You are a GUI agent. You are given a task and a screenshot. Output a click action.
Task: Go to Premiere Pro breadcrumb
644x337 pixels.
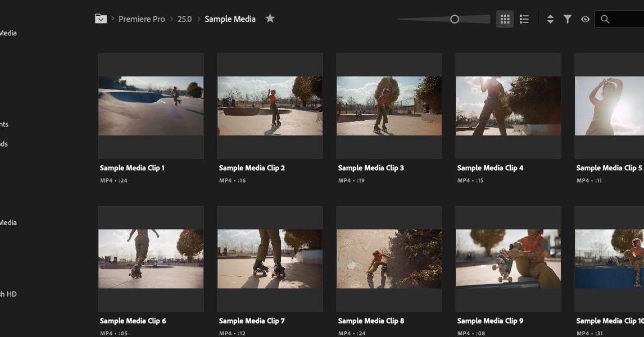[x=142, y=19]
